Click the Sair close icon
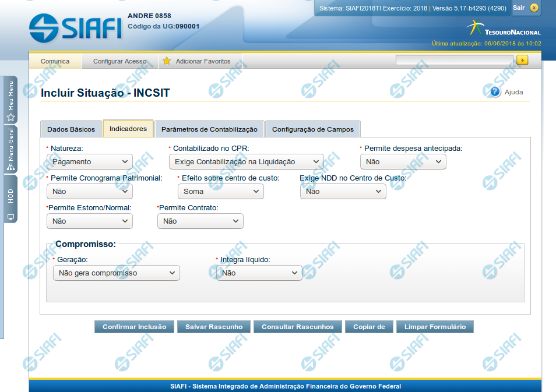This screenshot has height=392, width=556. (534, 8)
